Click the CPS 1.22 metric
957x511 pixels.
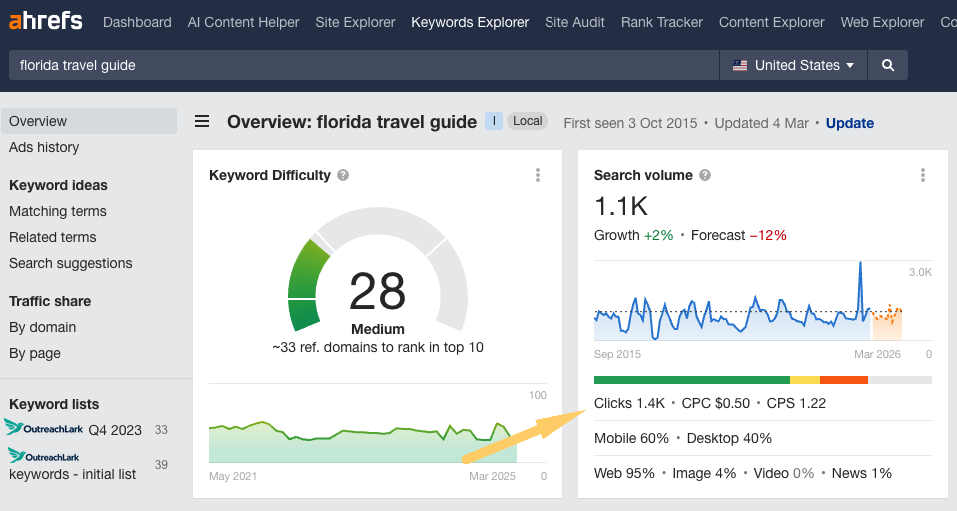coord(796,403)
